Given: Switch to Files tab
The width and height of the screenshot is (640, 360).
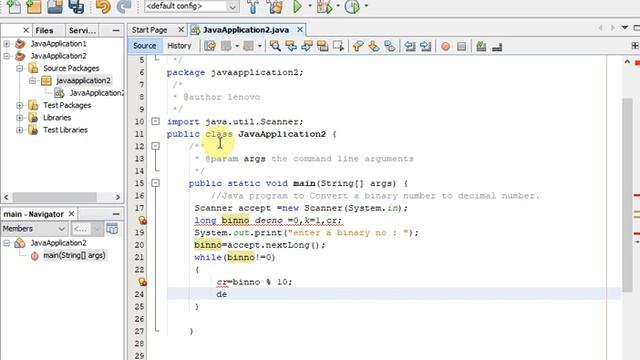Looking at the screenshot, I should point(44,31).
